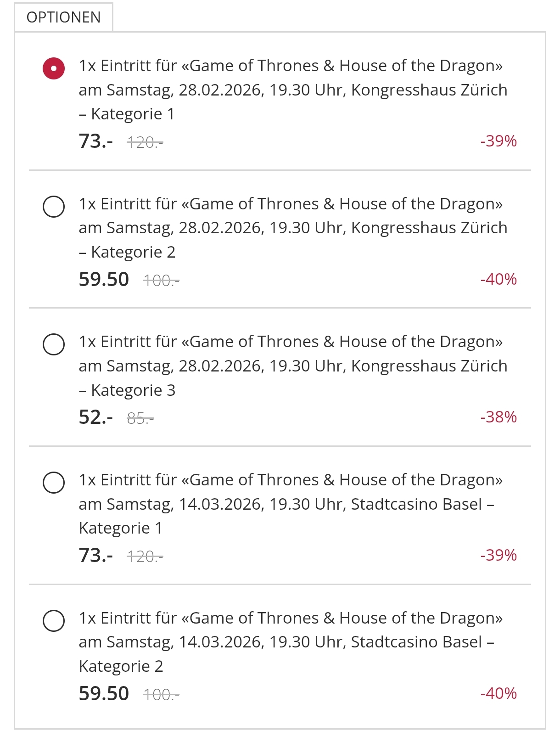Click the -39% discount on Zürich Kategorie 1

[498, 141]
